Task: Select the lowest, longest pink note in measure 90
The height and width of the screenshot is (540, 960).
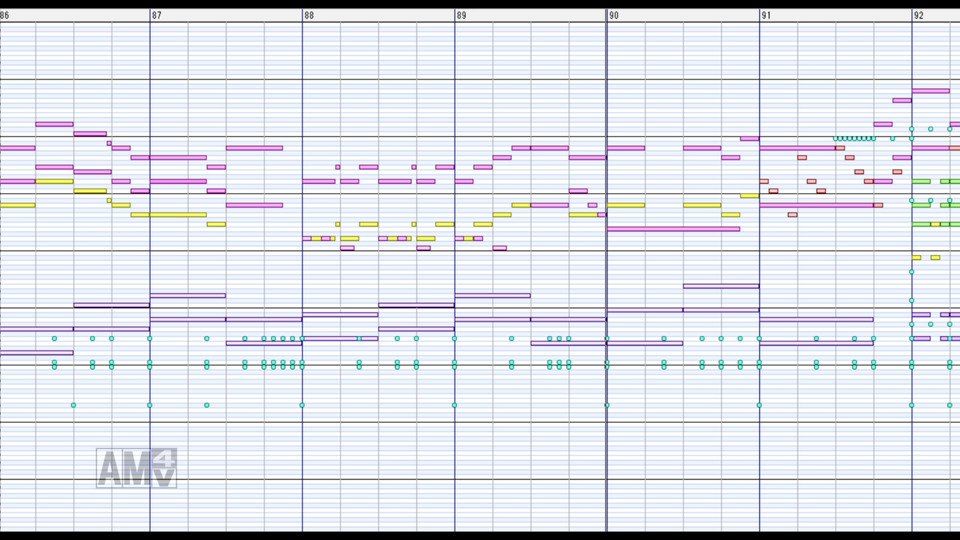Action: [x=673, y=229]
